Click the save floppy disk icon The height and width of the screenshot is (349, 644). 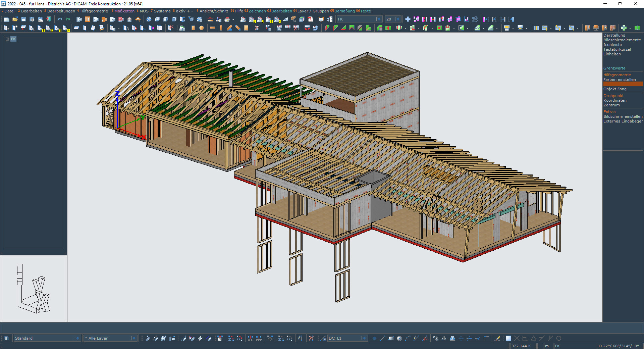23,19
